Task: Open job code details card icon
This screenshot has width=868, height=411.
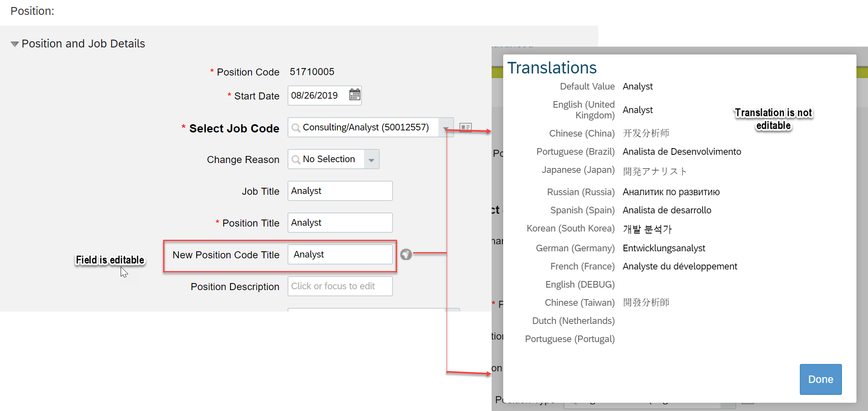Action: tap(466, 127)
